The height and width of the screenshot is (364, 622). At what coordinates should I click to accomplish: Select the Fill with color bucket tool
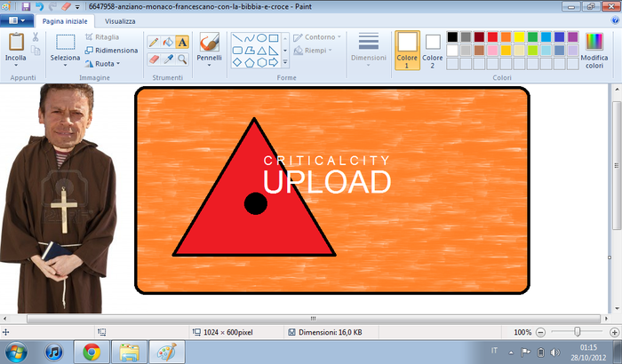click(x=168, y=42)
